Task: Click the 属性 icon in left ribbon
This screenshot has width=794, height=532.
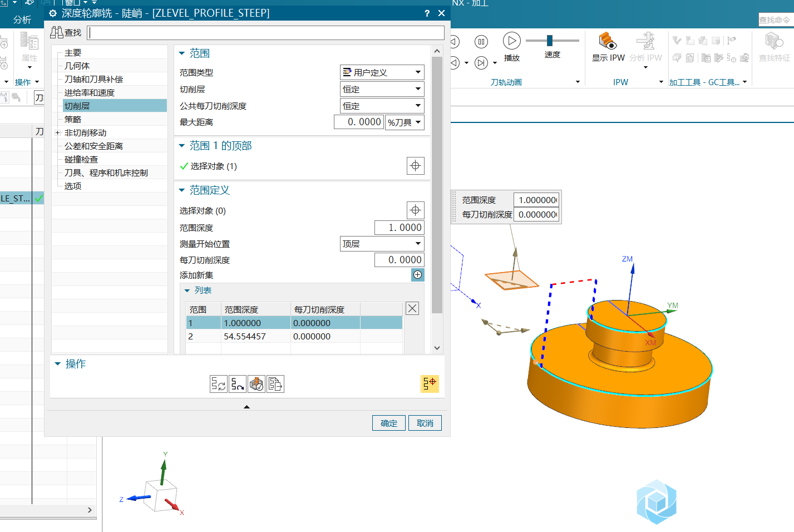Action: 29,41
